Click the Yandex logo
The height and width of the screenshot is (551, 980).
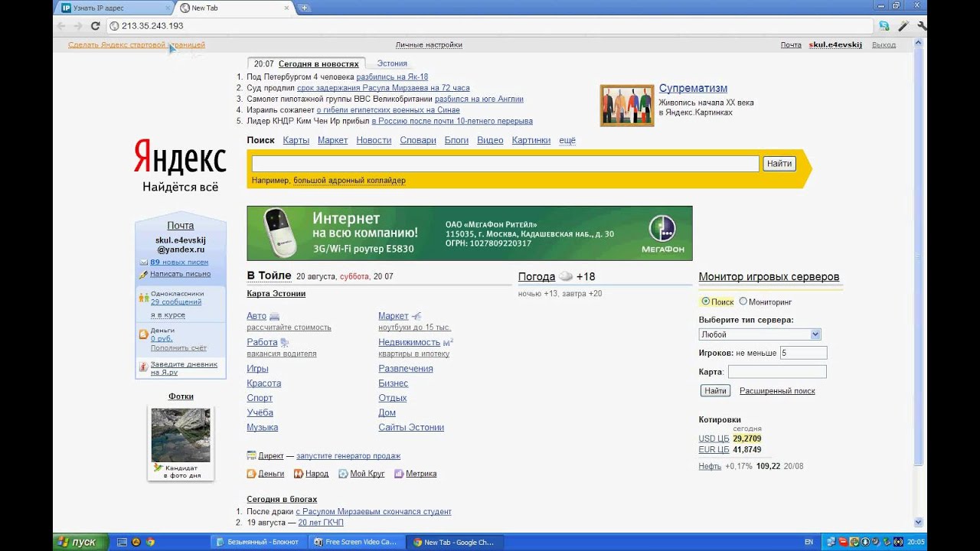pos(180,157)
